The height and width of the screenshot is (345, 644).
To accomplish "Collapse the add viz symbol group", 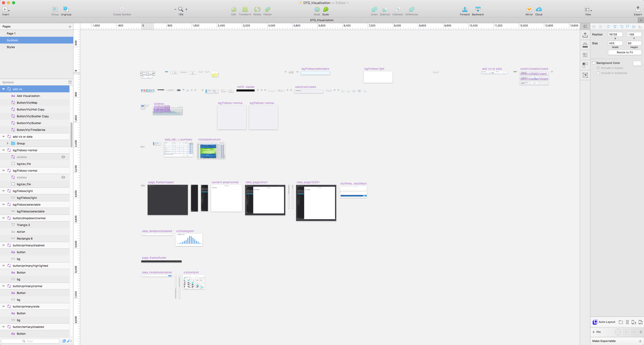I will 4,89.
